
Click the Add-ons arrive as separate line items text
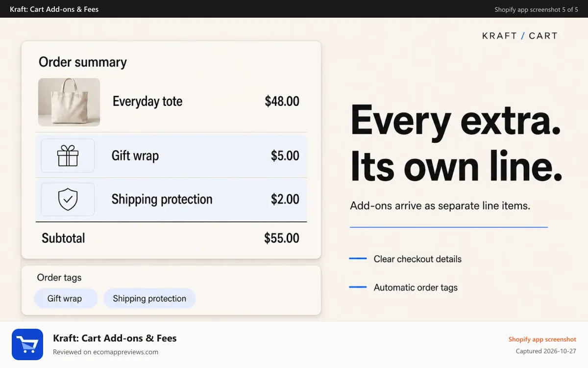(440, 206)
